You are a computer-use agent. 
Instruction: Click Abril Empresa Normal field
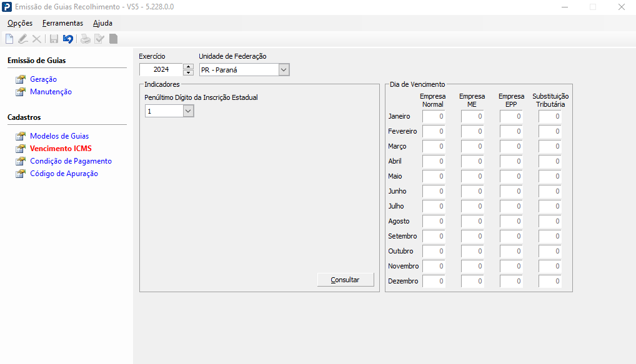point(434,161)
